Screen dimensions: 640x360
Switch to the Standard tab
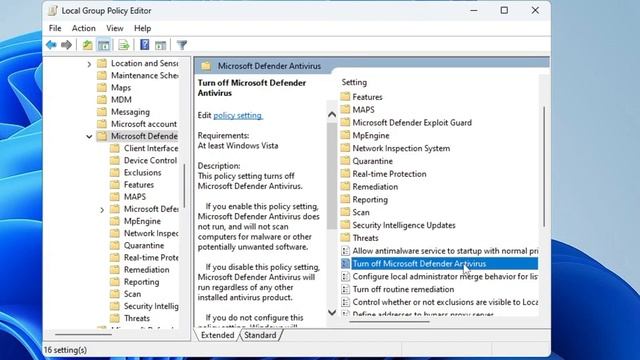pyautogui.click(x=260, y=335)
